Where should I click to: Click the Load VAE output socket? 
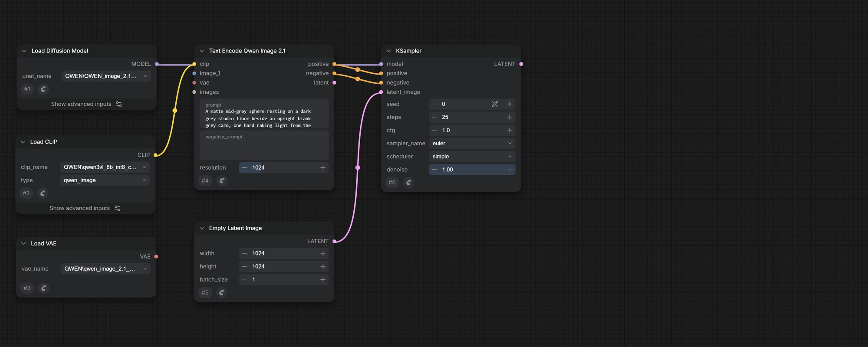pos(156,256)
